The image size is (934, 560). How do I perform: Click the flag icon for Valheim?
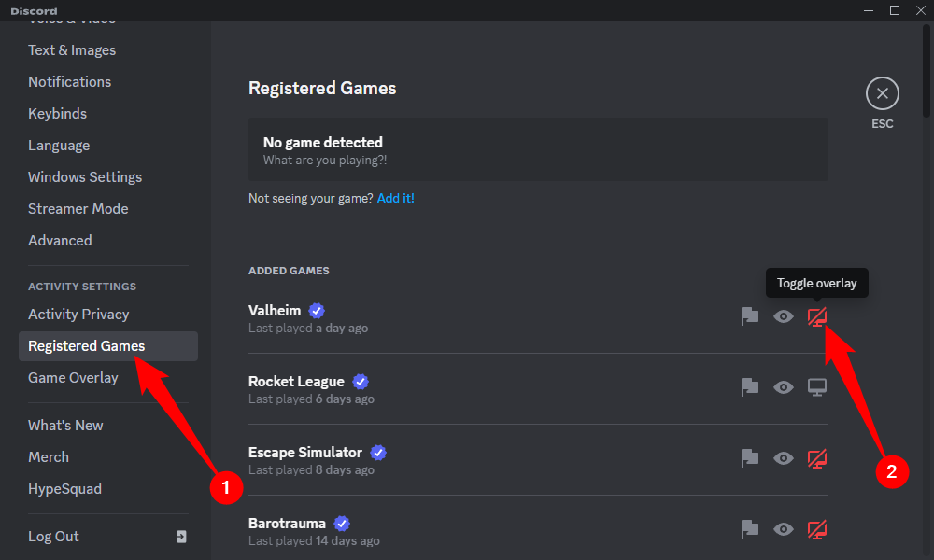point(749,316)
